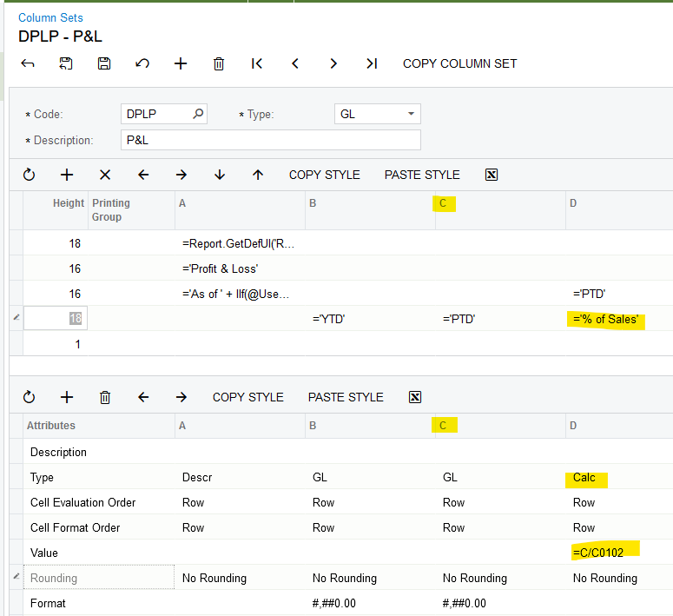The width and height of the screenshot is (673, 616).
Task: Add a header row with plus icon
Action: [67, 175]
